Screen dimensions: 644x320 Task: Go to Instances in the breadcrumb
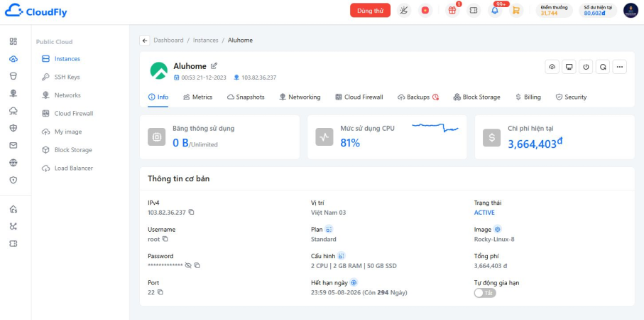[x=206, y=41]
